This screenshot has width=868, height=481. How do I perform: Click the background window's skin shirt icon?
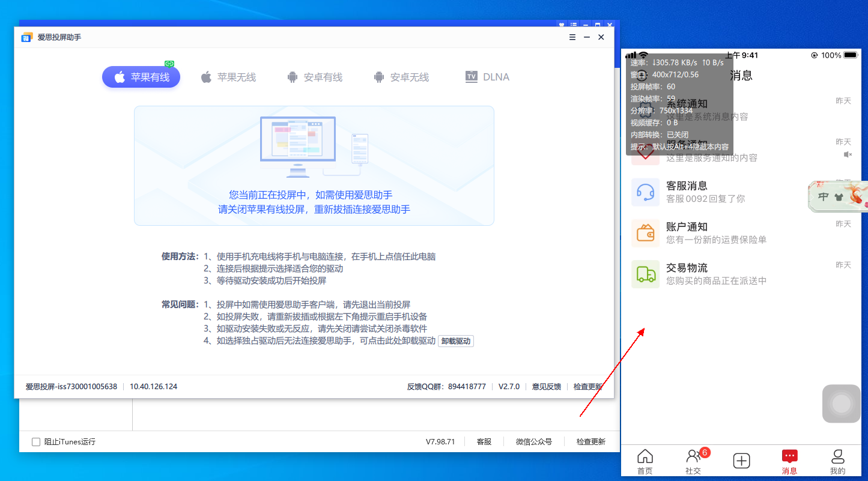point(562,25)
